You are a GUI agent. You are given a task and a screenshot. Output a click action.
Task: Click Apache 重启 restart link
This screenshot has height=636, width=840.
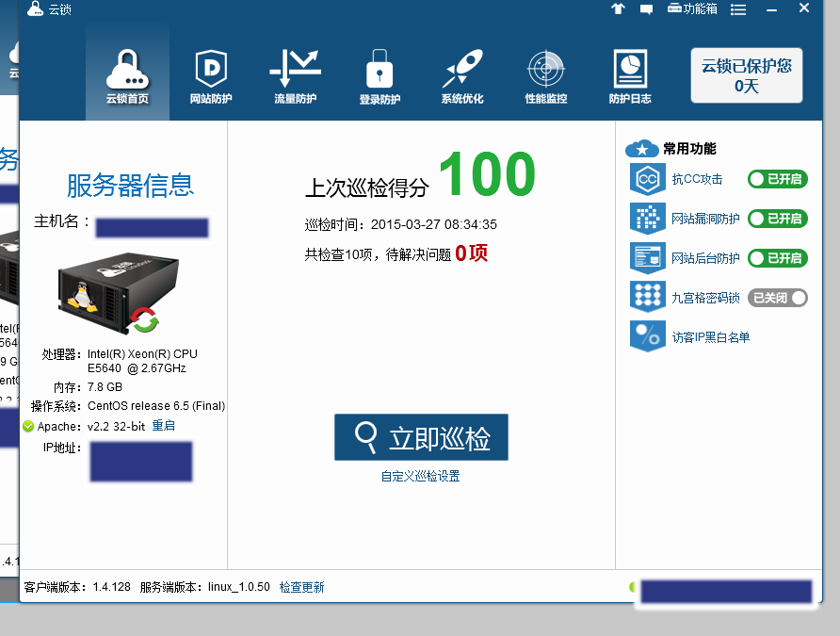click(x=164, y=426)
